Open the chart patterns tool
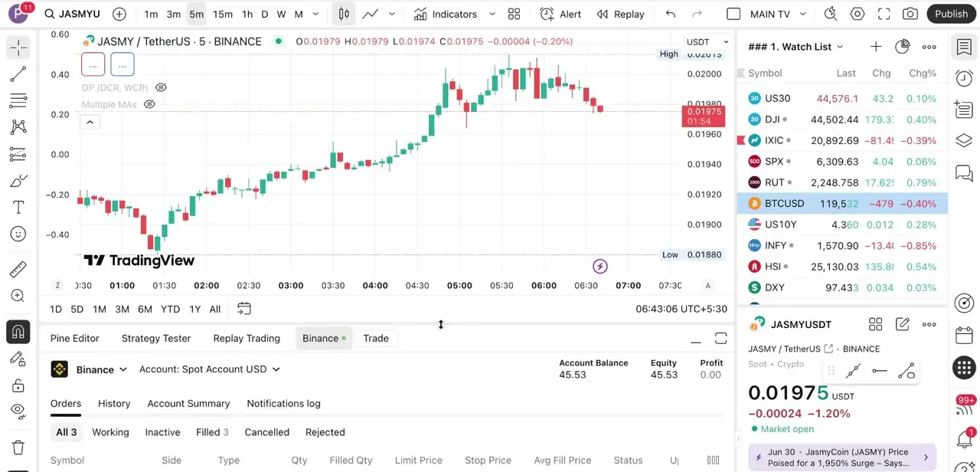The image size is (980, 472). 18,127
